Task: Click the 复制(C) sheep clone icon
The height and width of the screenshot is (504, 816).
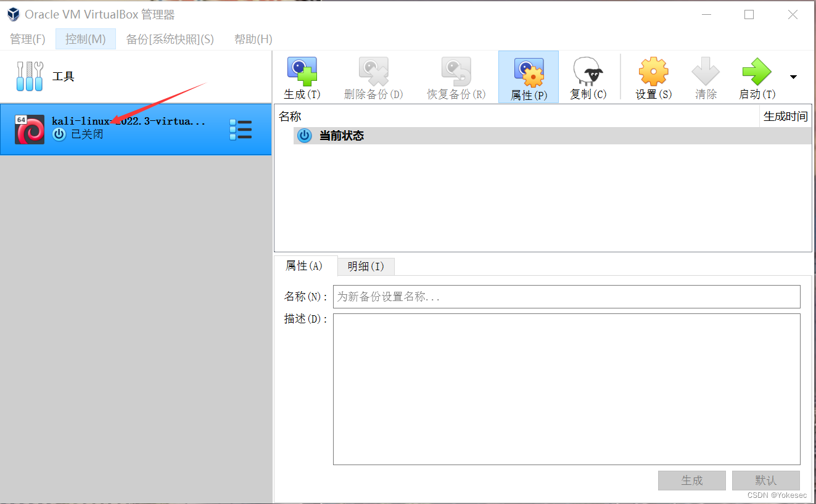Action: [x=588, y=72]
